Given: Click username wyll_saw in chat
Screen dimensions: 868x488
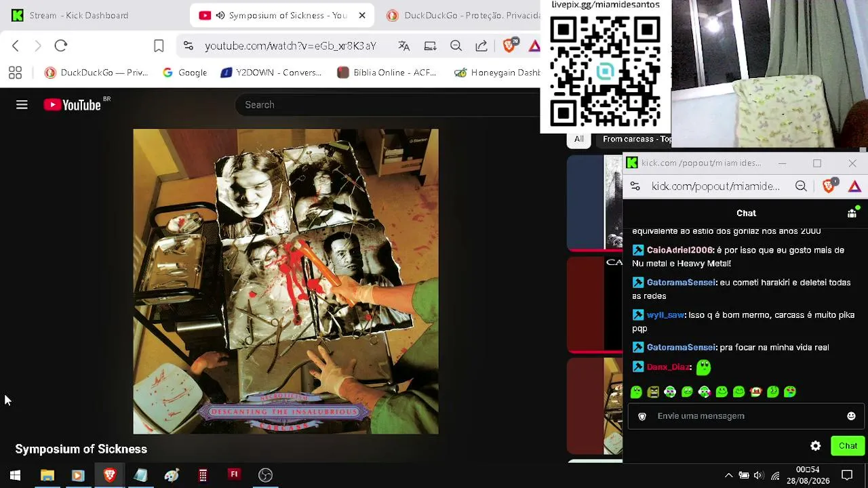Looking at the screenshot, I should click(665, 315).
